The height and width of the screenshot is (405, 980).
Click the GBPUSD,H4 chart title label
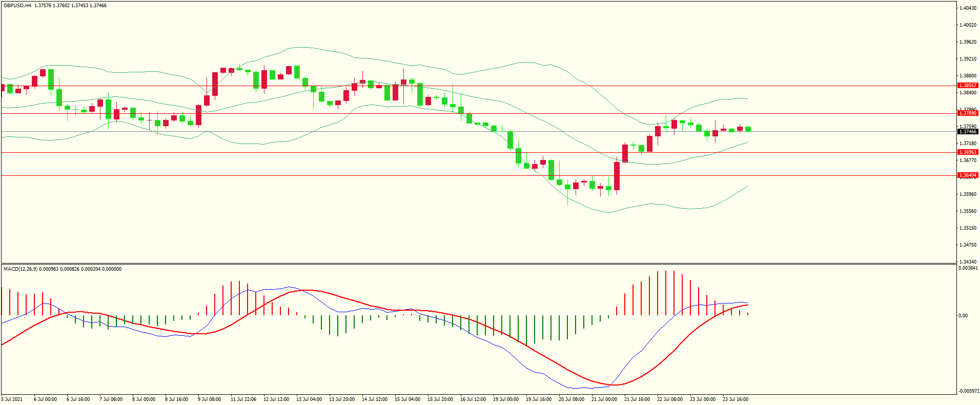(x=17, y=6)
